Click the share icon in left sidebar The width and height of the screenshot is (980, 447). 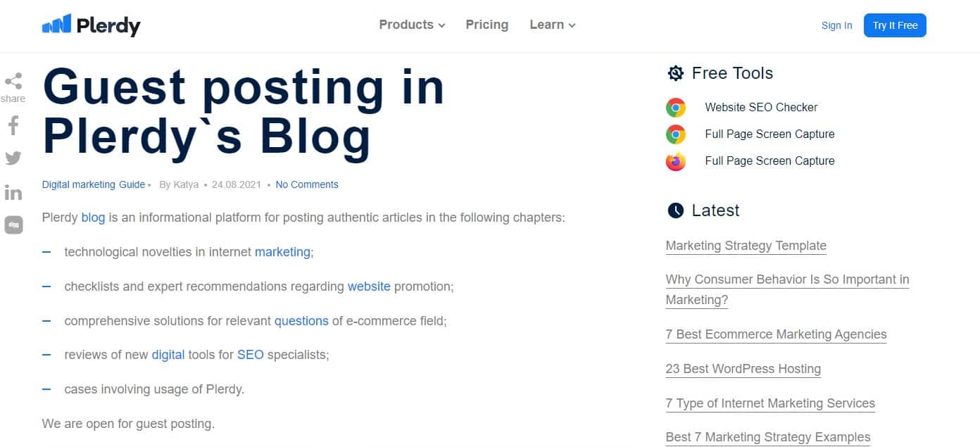point(13,81)
